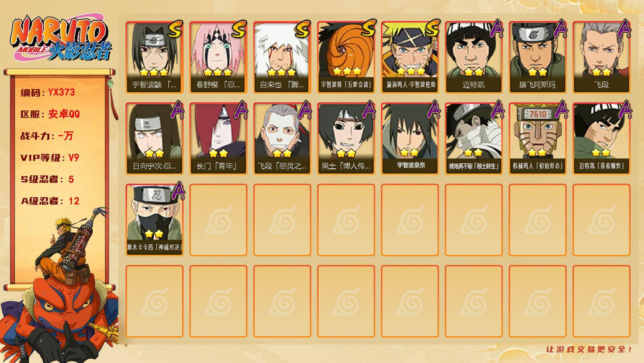The image size is (644, 363).
Task: Open the 自来也 white-haired ninja card
Action: [282, 57]
